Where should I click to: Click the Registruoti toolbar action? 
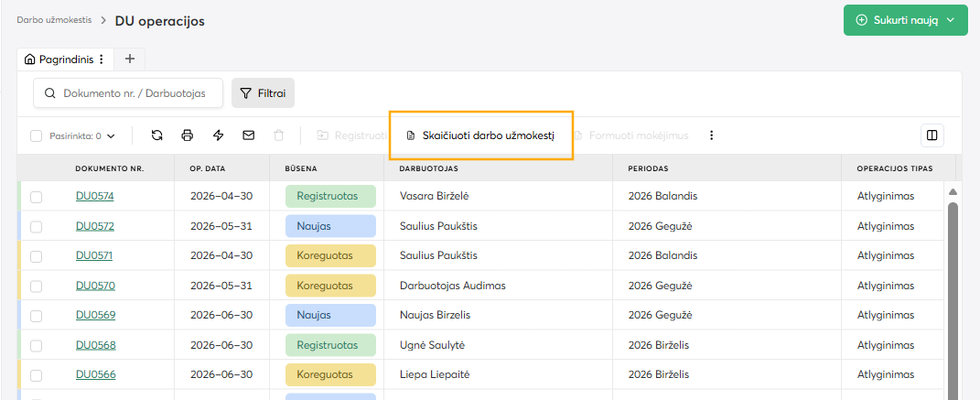click(x=351, y=135)
